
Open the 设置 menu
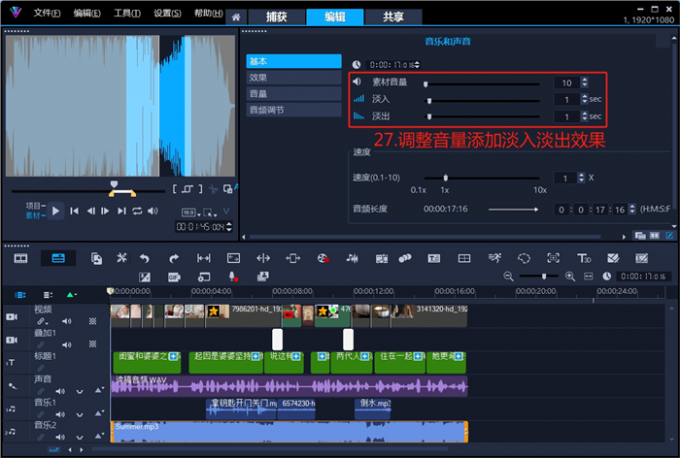pos(167,13)
